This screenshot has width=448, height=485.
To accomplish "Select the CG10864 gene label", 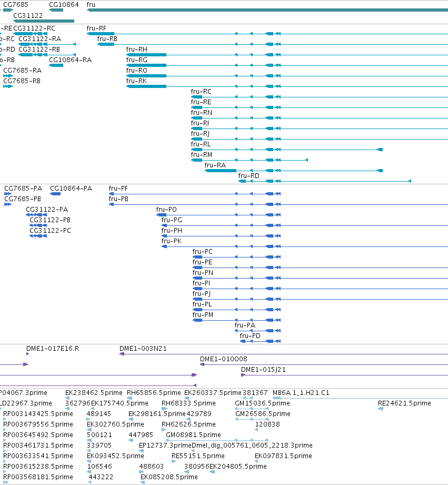I will (x=64, y=5).
